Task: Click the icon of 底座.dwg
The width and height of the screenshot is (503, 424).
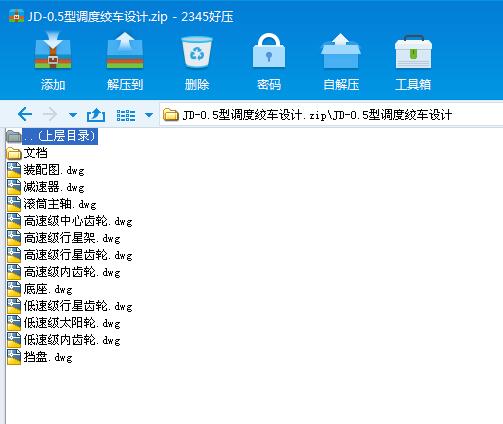Action: coord(14,289)
